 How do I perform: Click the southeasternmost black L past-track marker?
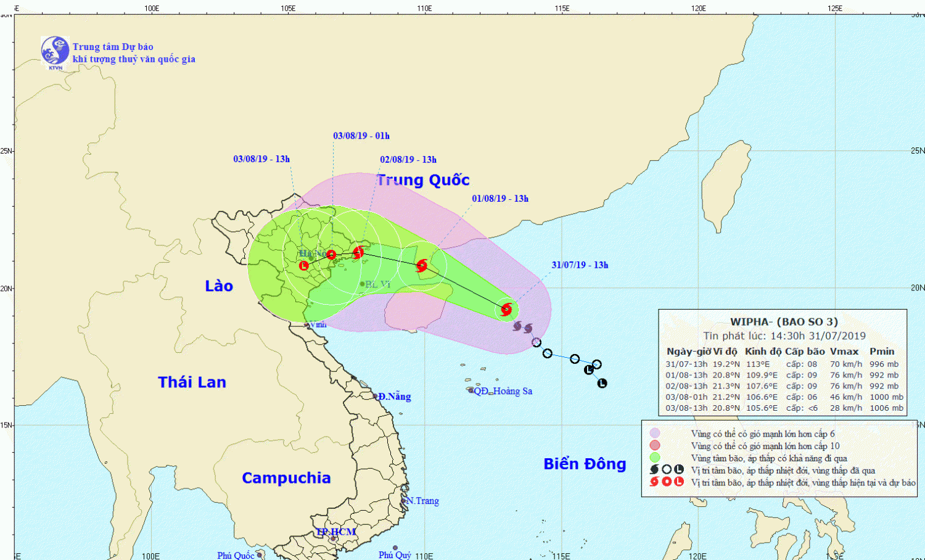602,383
